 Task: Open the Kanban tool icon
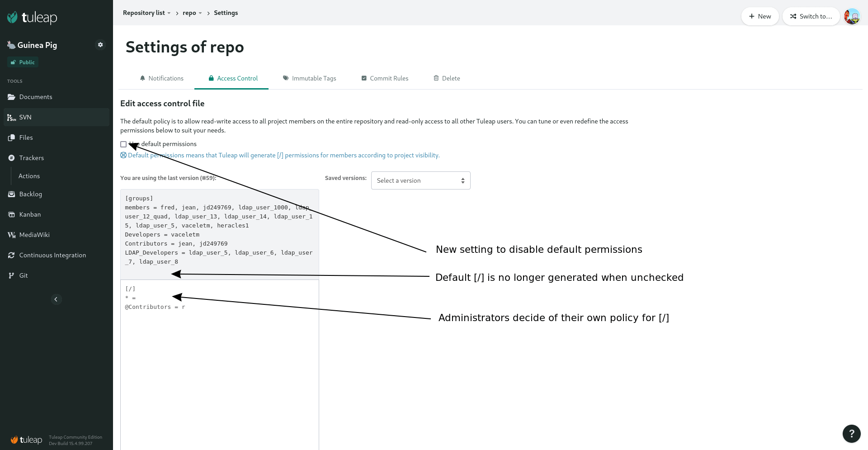pyautogui.click(x=11, y=214)
